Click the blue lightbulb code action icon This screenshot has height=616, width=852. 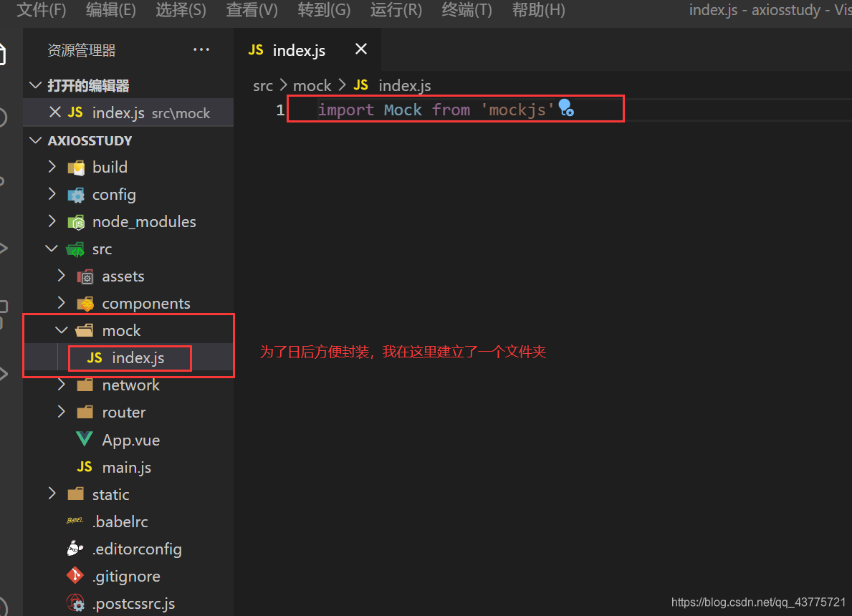[x=565, y=107]
